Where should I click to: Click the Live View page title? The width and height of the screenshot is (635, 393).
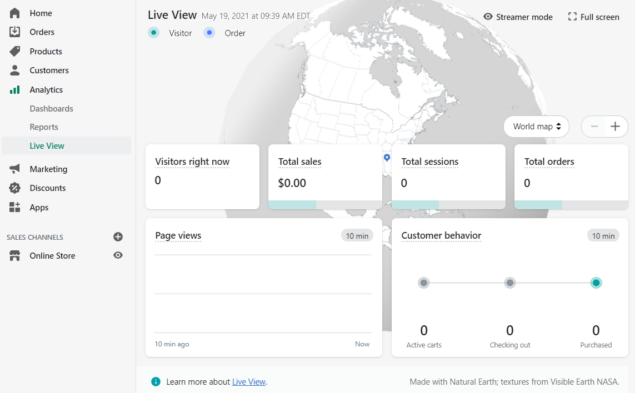pos(172,15)
